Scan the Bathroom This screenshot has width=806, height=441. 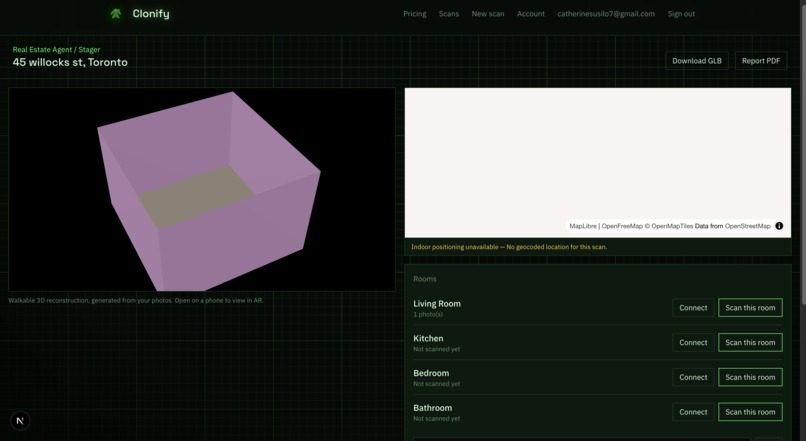(x=750, y=412)
